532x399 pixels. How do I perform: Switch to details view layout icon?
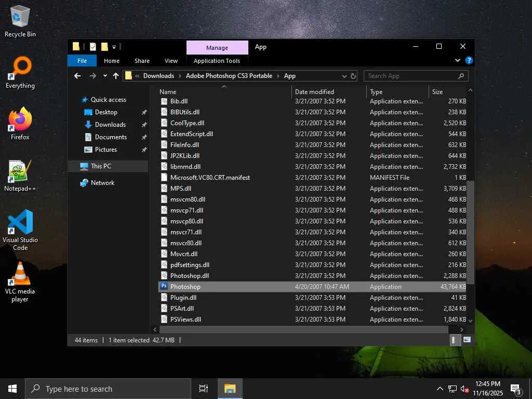tap(455, 340)
